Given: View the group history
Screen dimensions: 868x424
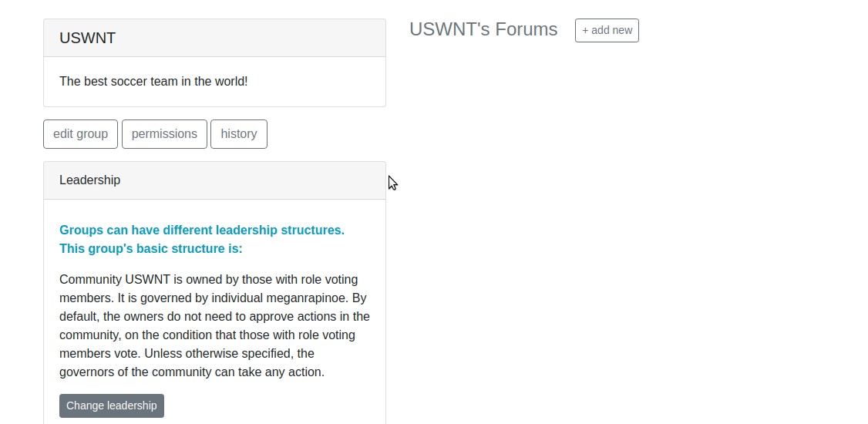Looking at the screenshot, I should point(238,134).
